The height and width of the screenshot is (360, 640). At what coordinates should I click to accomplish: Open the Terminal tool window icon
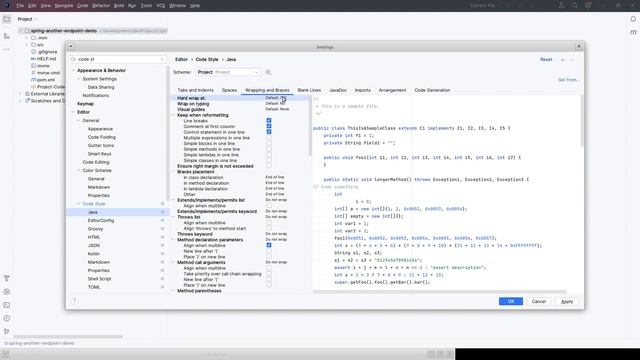pos(7,305)
